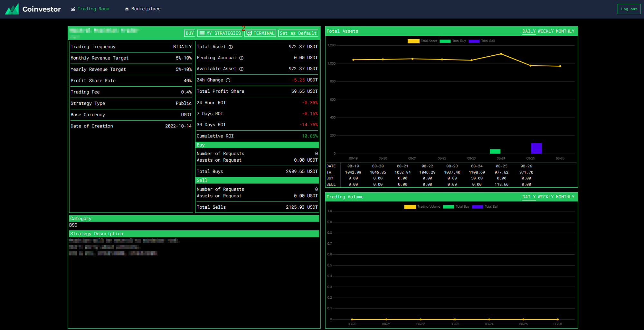Click the 1108.69 TA cell for 08-24
This screenshot has width=644, height=330.
point(477,173)
